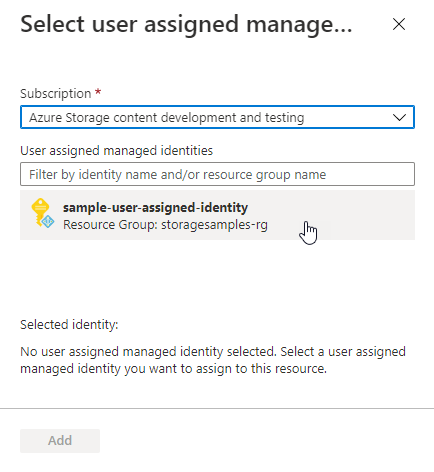The image size is (434, 472).
Task: Click the No user assigned managed identity message
Action: 213,360
